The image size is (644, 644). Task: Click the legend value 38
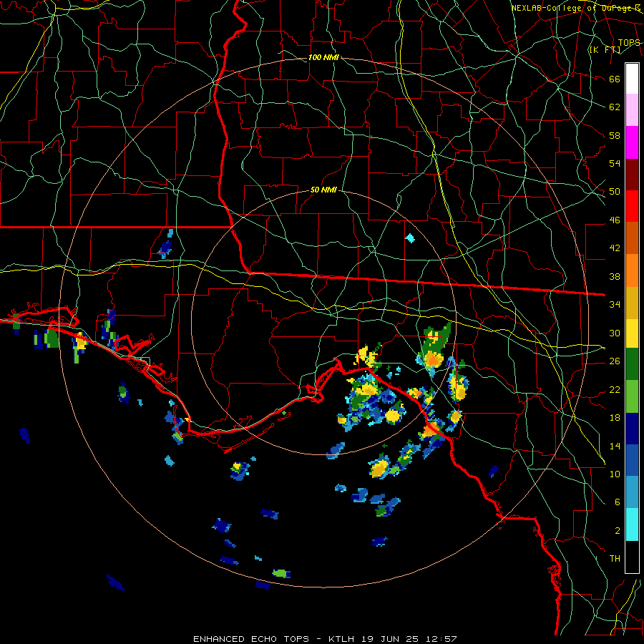coord(615,276)
